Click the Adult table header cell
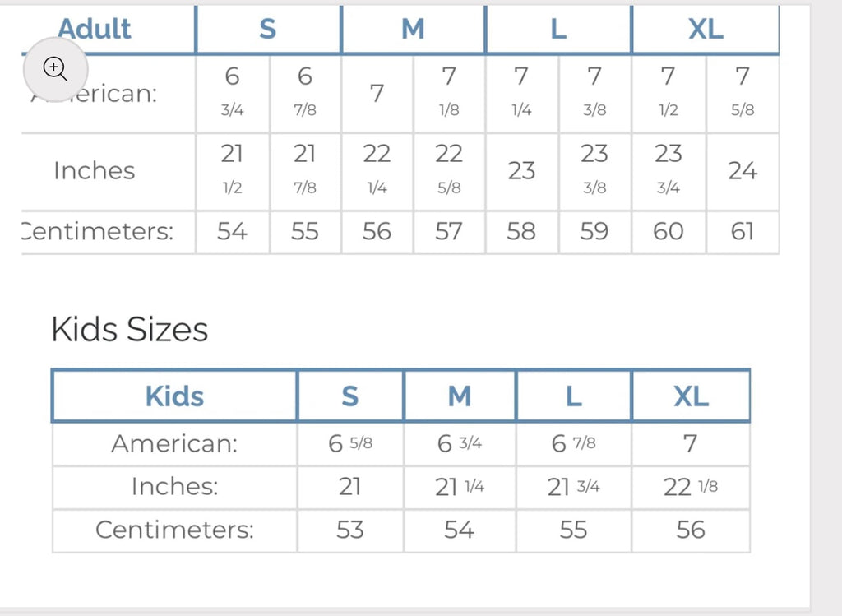The image size is (842, 616). (95, 29)
